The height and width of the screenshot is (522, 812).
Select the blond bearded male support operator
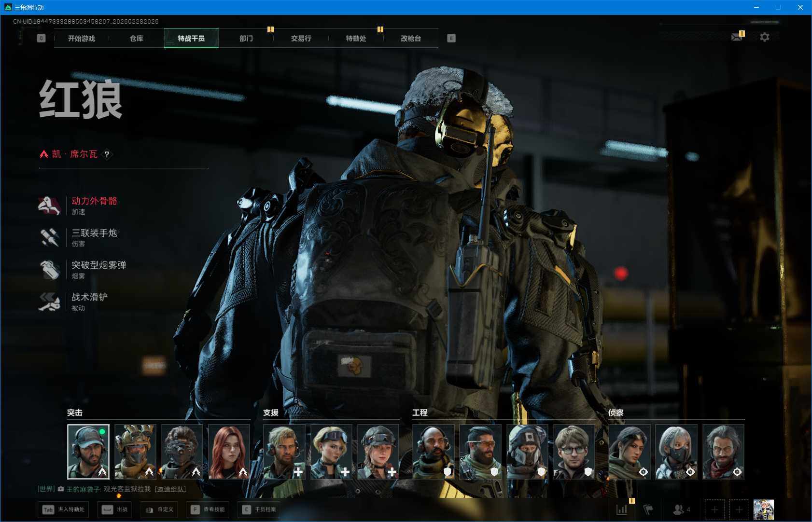pyautogui.click(x=284, y=452)
